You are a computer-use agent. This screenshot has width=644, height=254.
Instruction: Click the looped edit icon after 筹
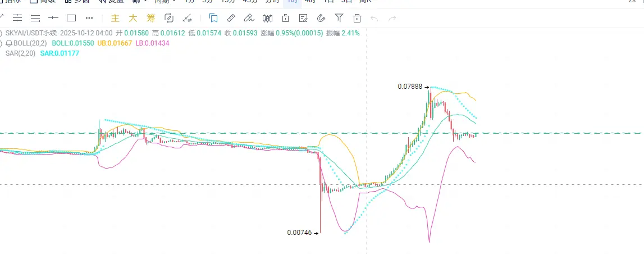pyautogui.click(x=169, y=17)
